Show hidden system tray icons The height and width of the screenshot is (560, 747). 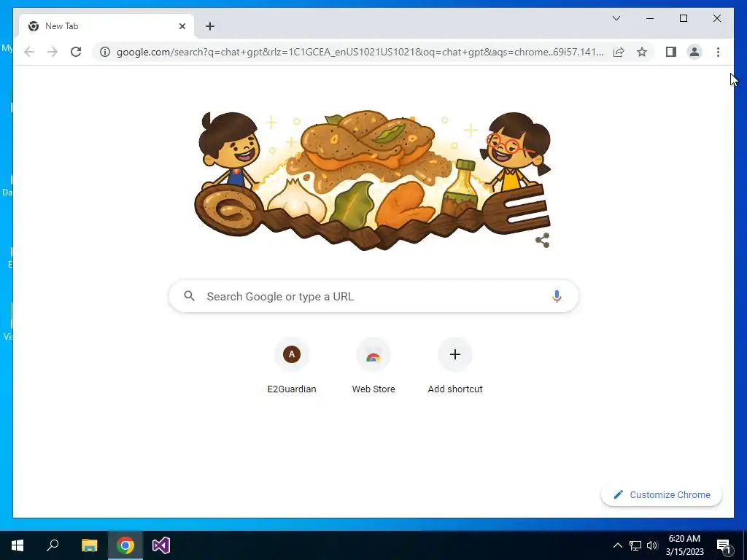point(617,545)
